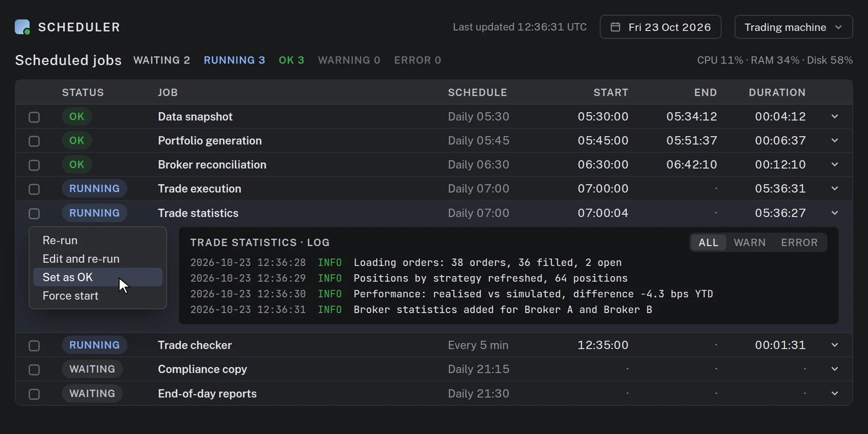Expand the Compliance copy row chevron
This screenshot has width=868, height=434.
(835, 369)
